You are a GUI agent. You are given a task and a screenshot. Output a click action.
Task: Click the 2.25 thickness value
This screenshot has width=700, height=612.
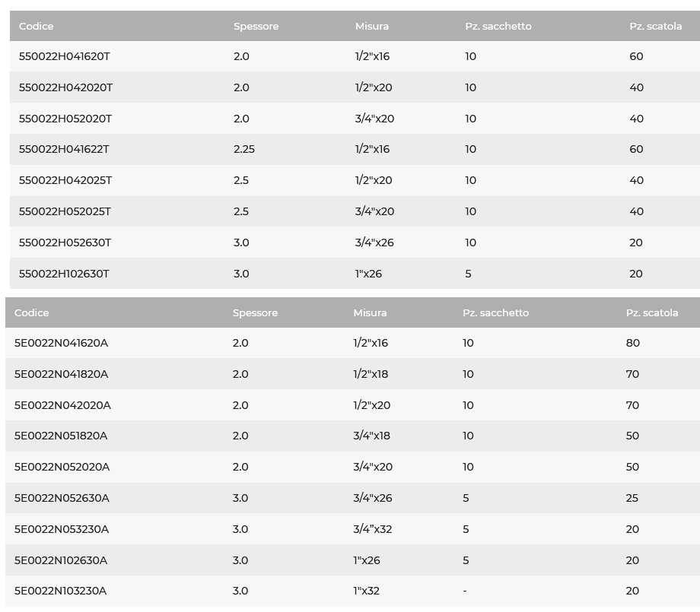[x=244, y=149]
